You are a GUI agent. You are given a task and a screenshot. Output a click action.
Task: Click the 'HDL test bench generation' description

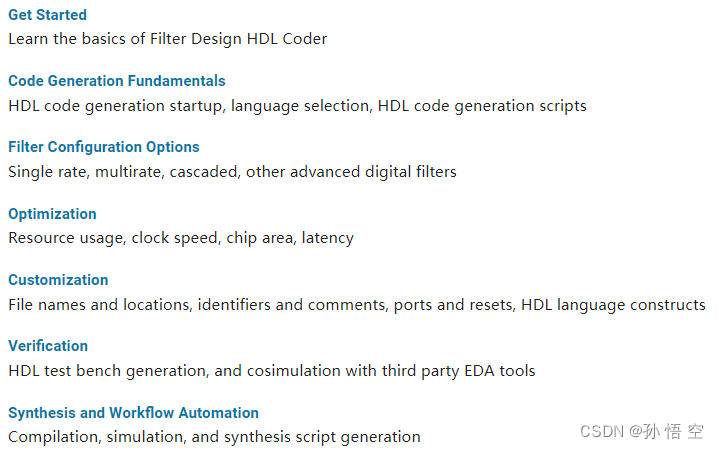[272, 371]
